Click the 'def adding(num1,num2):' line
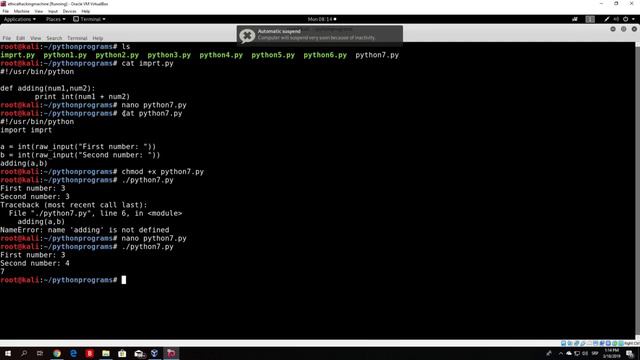 point(47,89)
